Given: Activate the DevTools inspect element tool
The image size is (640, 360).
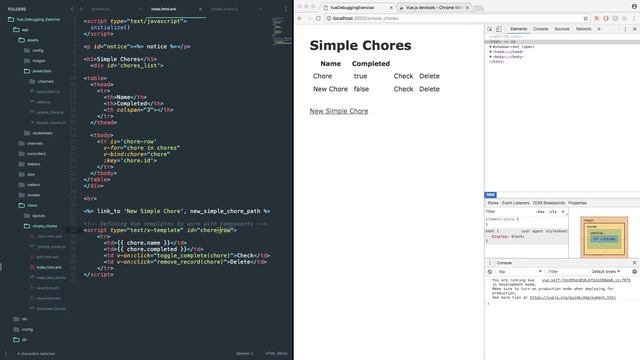Looking at the screenshot, I should [x=490, y=29].
